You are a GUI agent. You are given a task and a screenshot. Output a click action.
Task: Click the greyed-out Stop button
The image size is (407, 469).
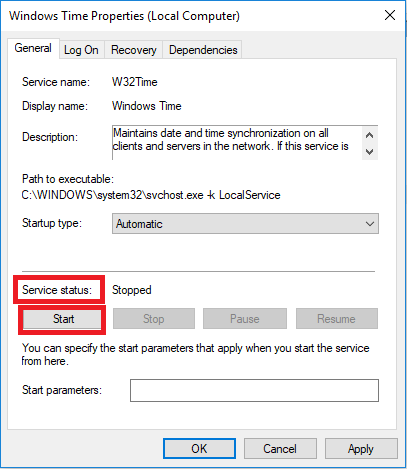154,319
